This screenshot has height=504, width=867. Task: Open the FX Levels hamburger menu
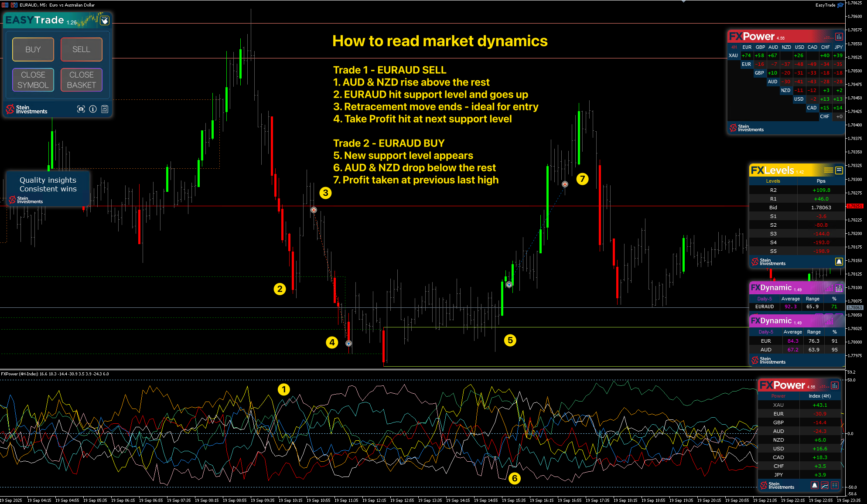tap(828, 170)
